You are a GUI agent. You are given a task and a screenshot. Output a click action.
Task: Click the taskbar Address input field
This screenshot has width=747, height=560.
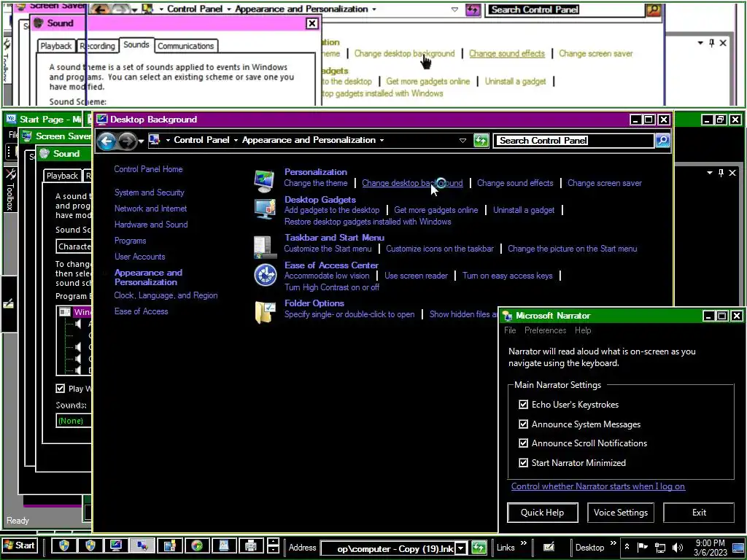point(388,548)
